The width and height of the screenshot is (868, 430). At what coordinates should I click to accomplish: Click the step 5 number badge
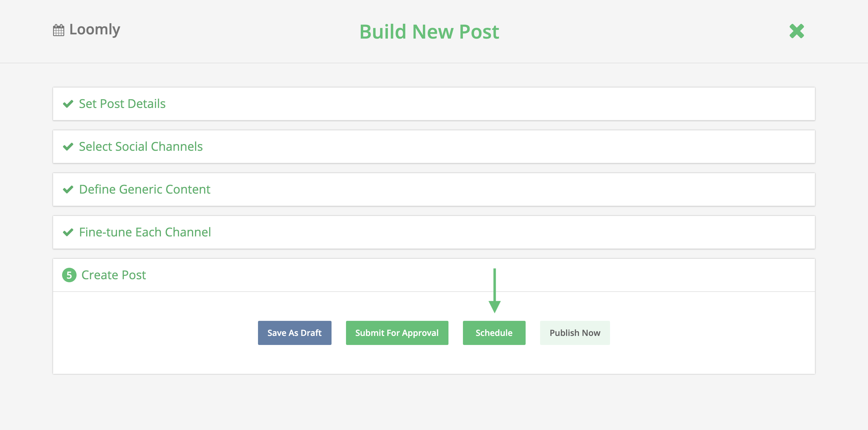pyautogui.click(x=69, y=275)
